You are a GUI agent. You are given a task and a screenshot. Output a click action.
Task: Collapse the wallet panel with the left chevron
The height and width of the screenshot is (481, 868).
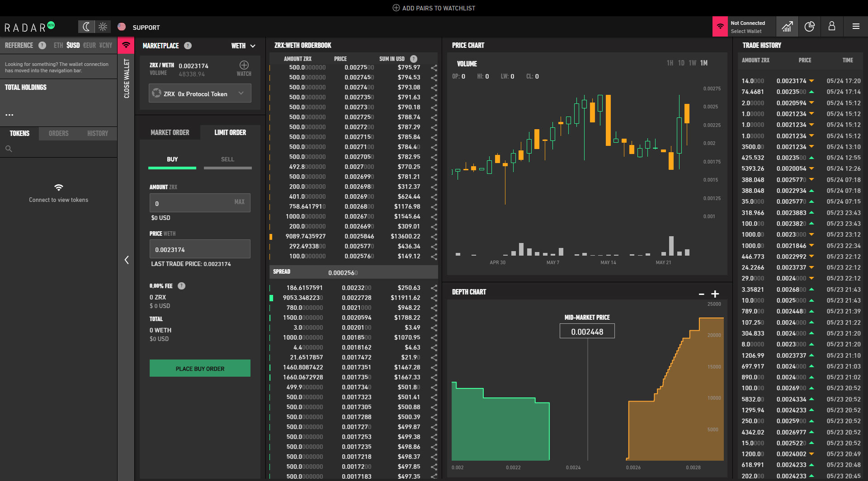[x=127, y=260]
